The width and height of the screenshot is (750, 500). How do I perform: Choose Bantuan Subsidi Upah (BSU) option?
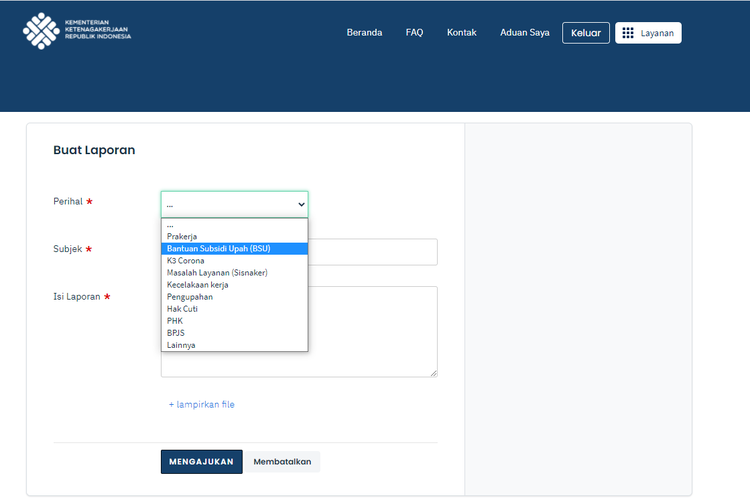pyautogui.click(x=218, y=249)
